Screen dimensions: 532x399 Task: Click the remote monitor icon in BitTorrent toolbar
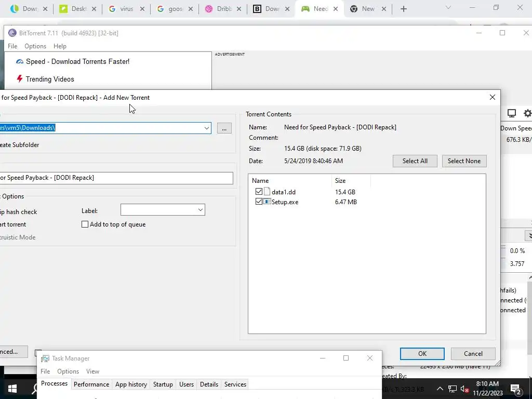[x=512, y=113]
